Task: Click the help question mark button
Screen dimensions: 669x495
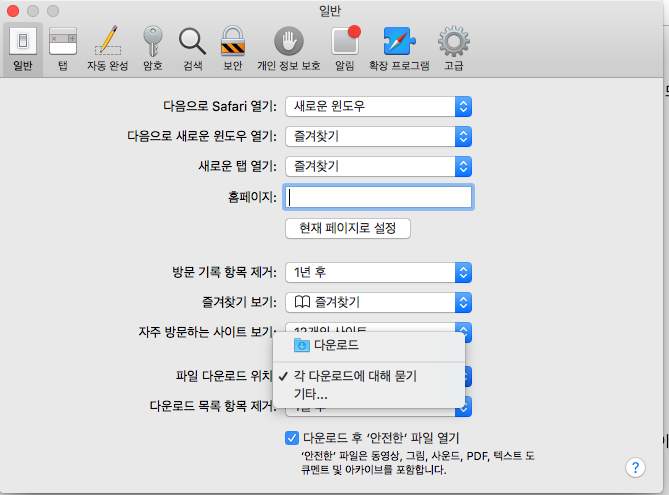Action: click(635, 468)
